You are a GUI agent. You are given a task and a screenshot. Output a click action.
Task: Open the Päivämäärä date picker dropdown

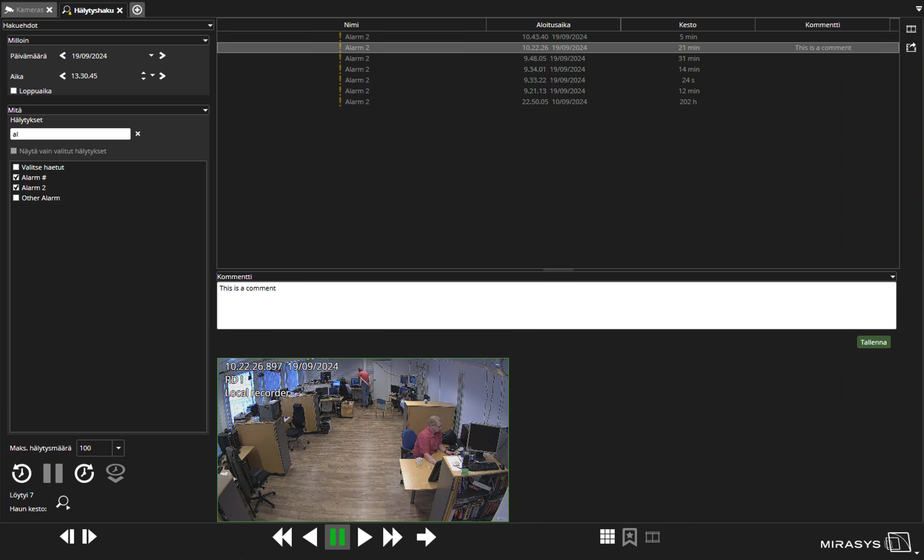point(151,55)
